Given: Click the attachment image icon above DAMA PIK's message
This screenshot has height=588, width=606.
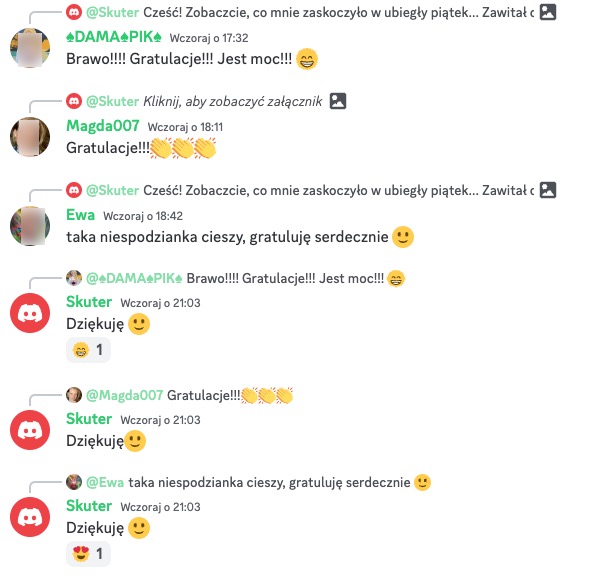Looking at the screenshot, I should point(548,12).
